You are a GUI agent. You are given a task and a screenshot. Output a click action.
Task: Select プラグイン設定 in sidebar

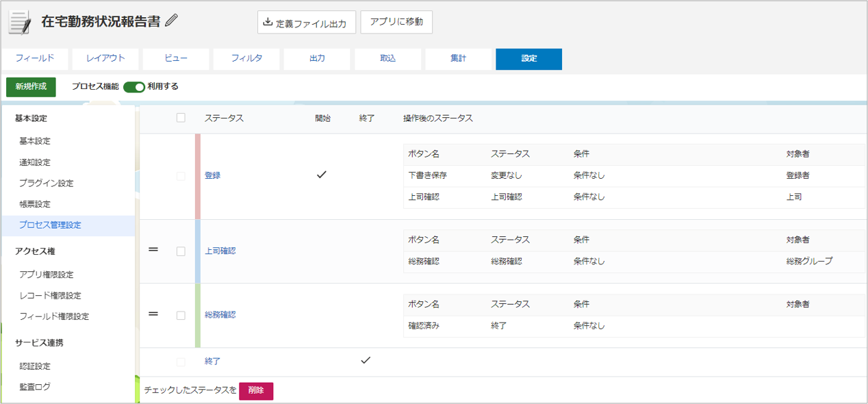(x=68, y=184)
